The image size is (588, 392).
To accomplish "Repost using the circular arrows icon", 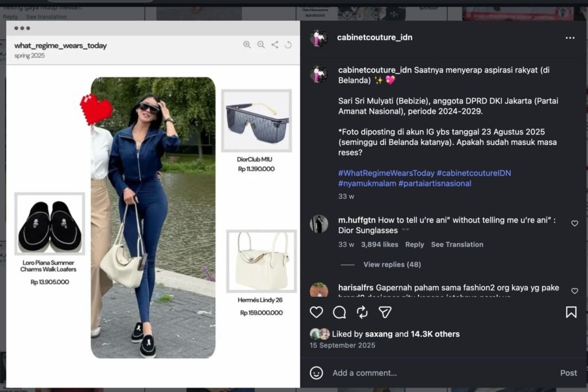I will click(x=362, y=312).
